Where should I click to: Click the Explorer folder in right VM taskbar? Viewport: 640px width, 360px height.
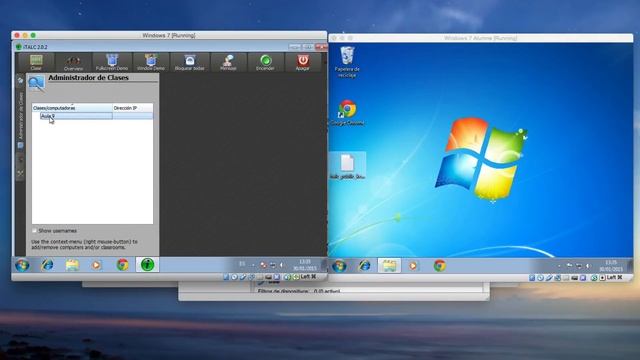(389, 266)
